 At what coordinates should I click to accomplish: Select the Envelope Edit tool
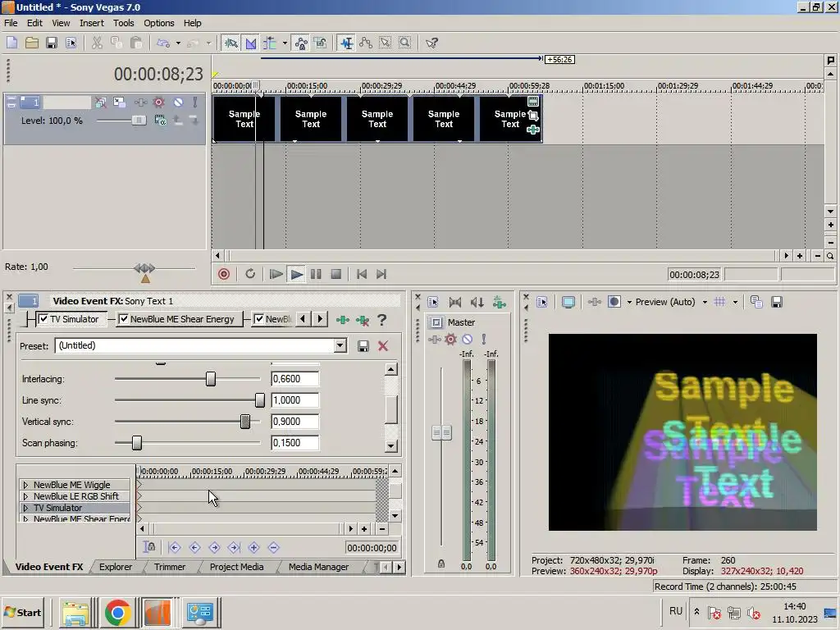tap(366, 43)
